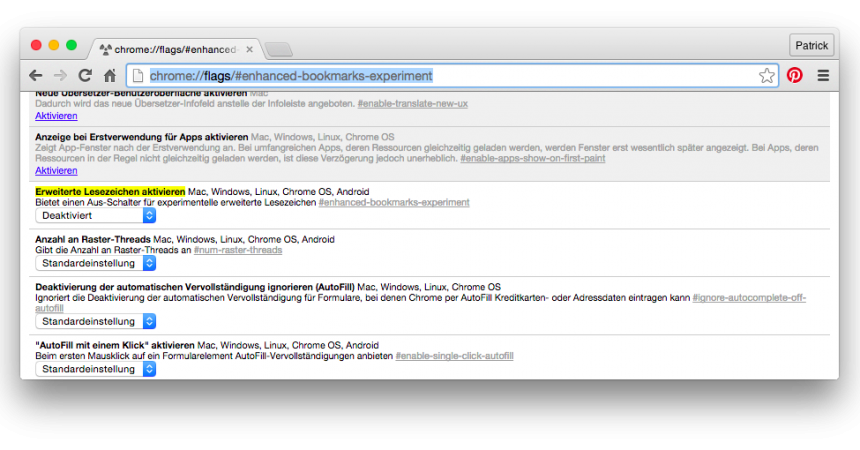Click the '"AutoFill mit einem Klick" aktivieren' heading
This screenshot has height=450, width=860.
click(x=115, y=345)
